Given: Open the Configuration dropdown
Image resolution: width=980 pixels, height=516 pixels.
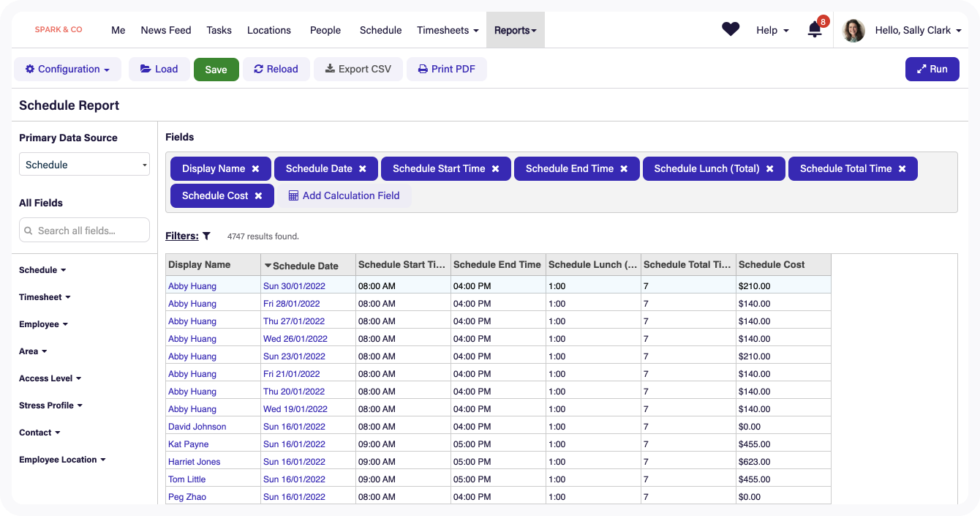Looking at the screenshot, I should pos(67,69).
